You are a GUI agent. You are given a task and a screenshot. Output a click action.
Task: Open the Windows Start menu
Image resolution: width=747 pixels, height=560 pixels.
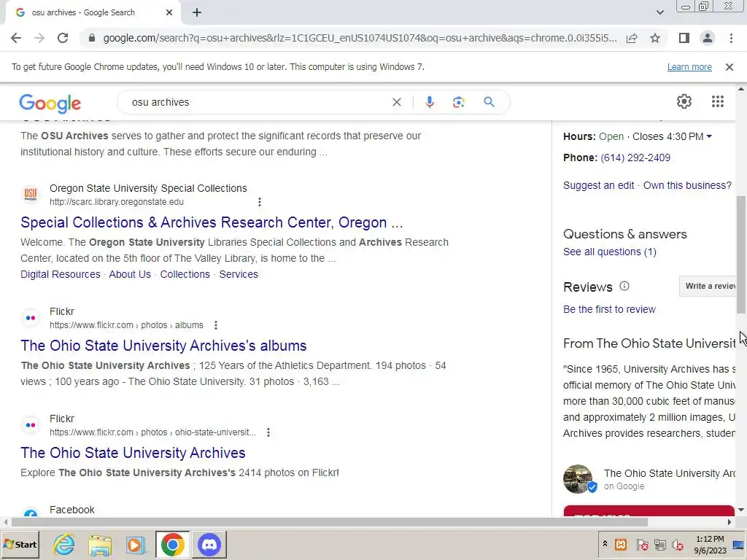[20, 545]
